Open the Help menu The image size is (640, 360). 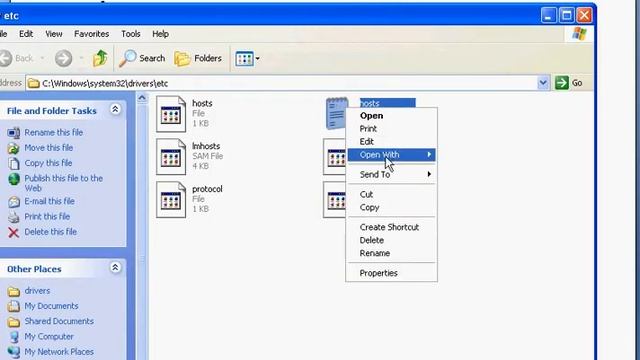tap(160, 34)
